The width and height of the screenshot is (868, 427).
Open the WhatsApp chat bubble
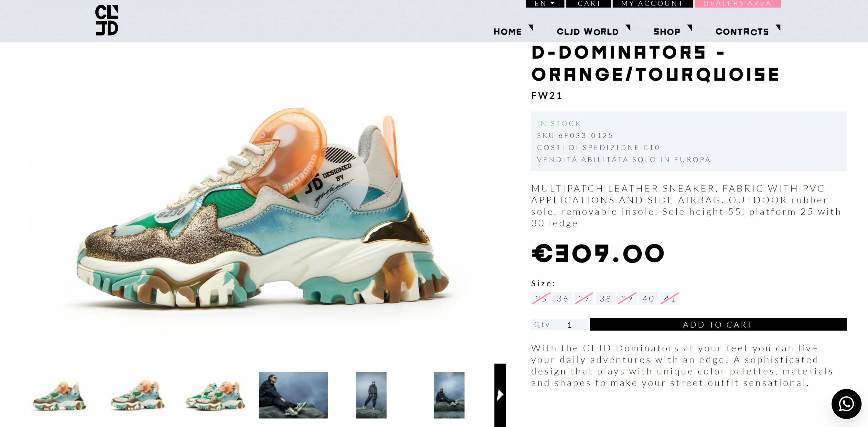(846, 404)
